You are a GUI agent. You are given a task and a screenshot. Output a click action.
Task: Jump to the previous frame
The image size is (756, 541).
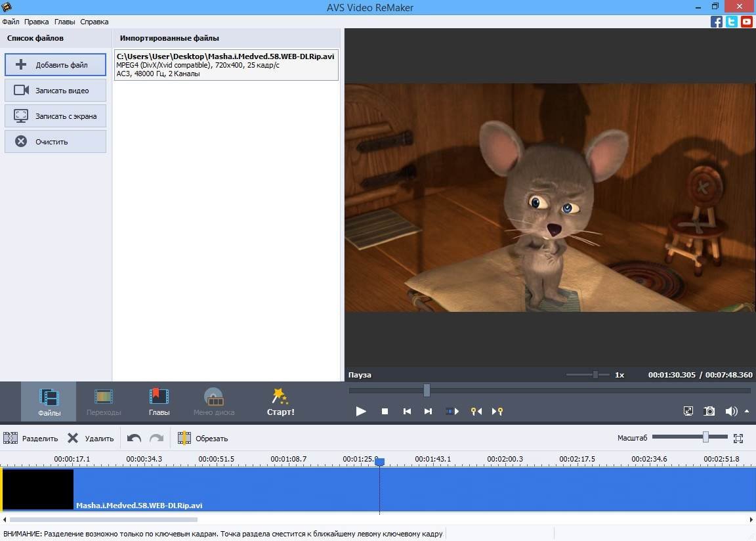click(407, 411)
